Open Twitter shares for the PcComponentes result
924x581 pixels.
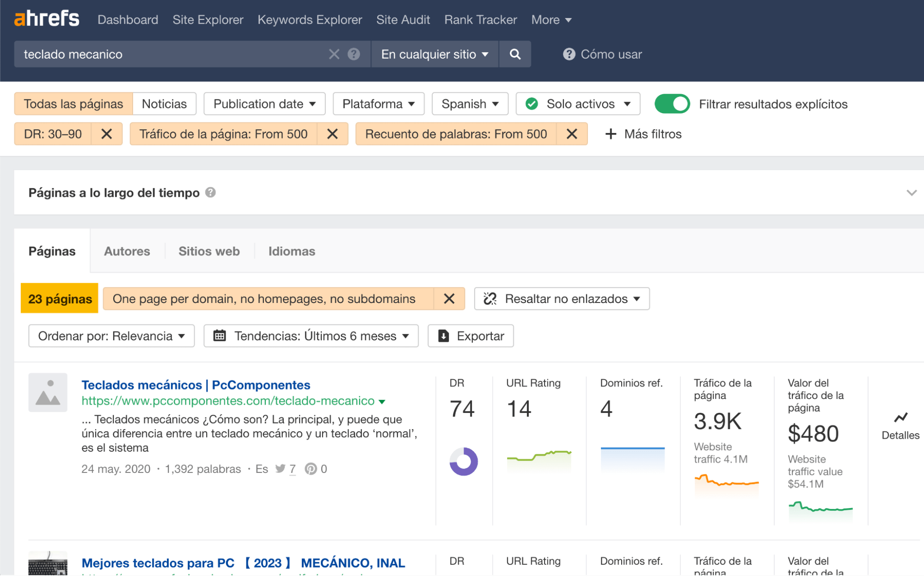click(281, 469)
